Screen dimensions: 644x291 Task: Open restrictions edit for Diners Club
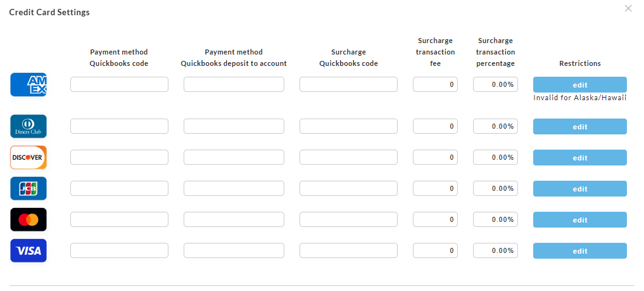pyautogui.click(x=580, y=127)
